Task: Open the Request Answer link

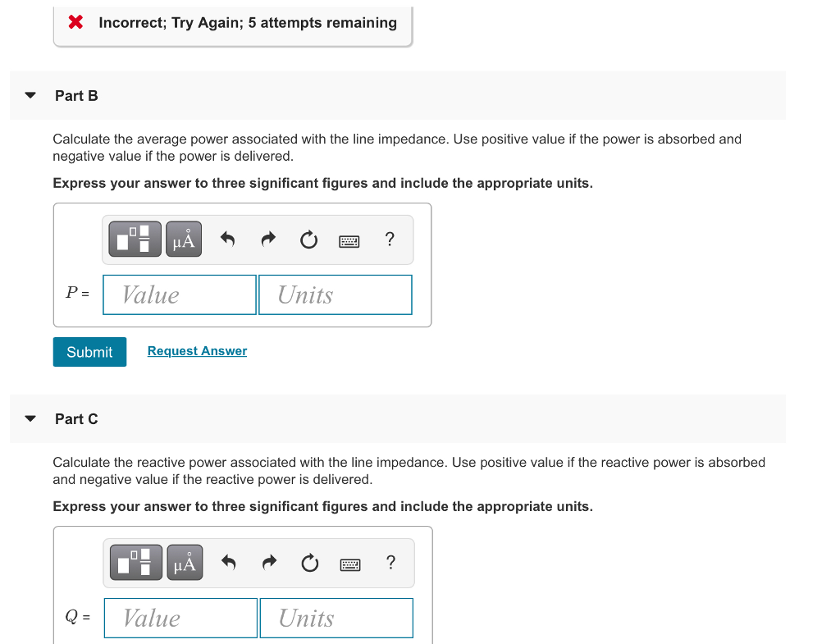Action: pyautogui.click(x=197, y=351)
